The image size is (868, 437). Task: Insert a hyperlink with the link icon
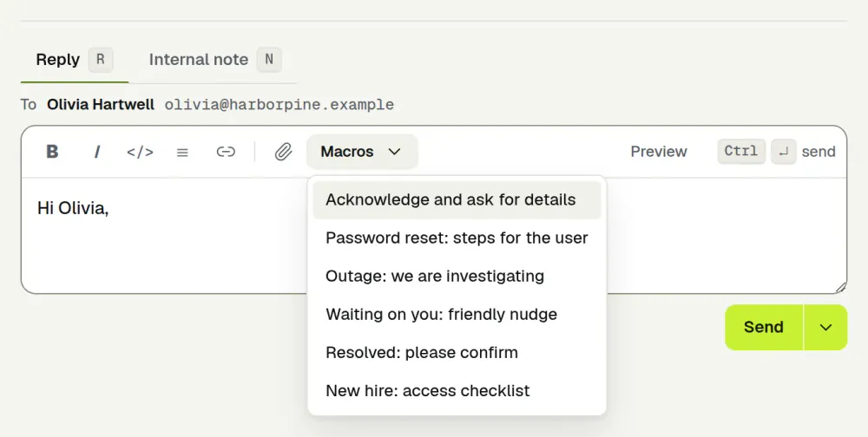coord(226,152)
